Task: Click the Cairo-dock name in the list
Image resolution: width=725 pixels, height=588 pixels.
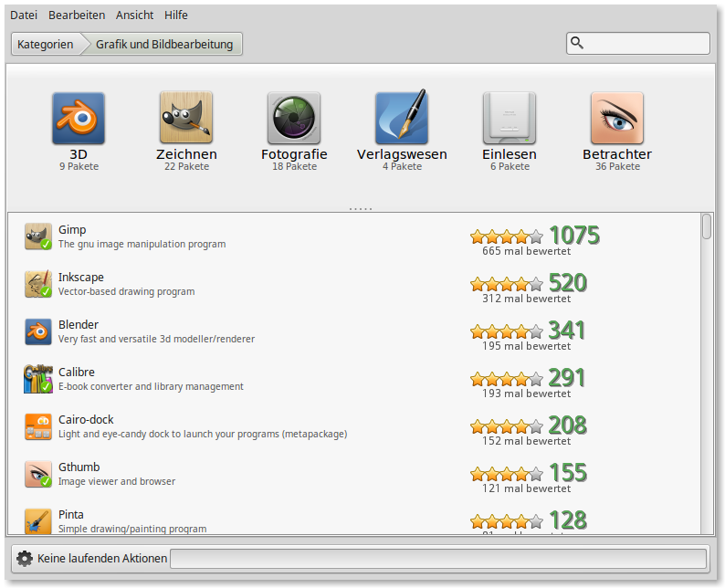Action: click(86, 420)
